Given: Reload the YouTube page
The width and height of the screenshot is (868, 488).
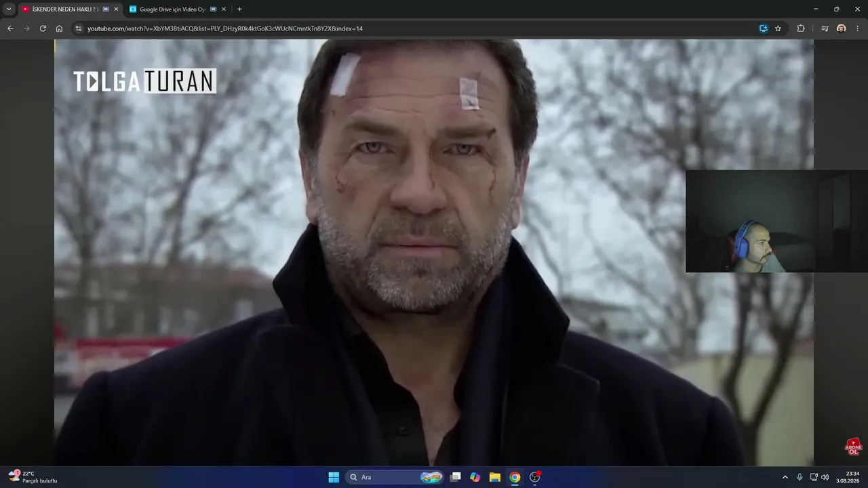Looking at the screenshot, I should [43, 28].
